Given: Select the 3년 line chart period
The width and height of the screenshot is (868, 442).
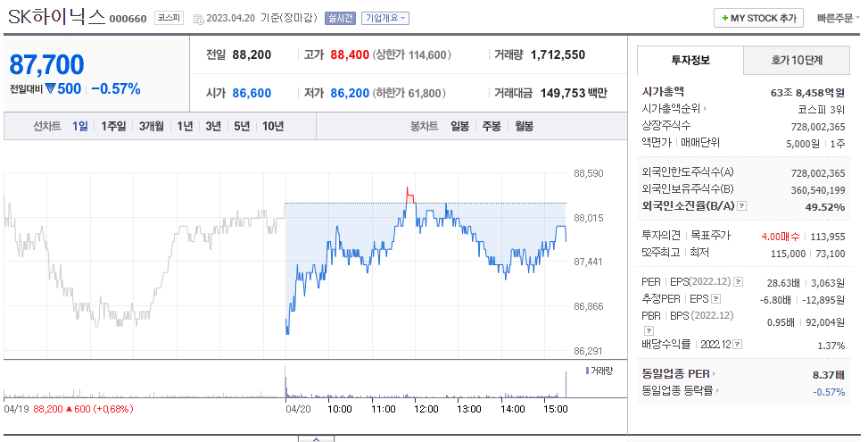Looking at the screenshot, I should coord(213,126).
